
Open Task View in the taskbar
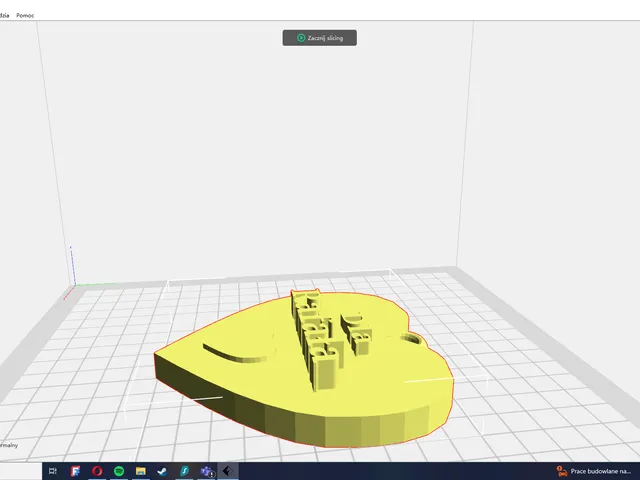(x=53, y=471)
